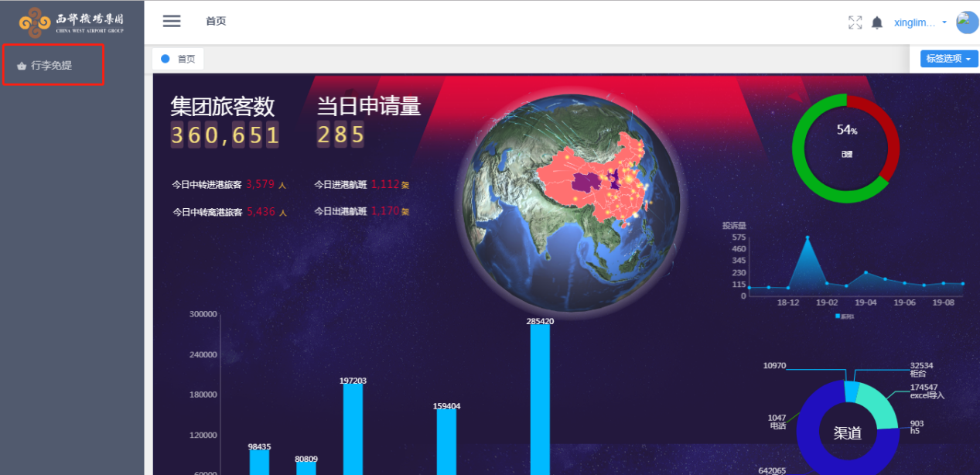
Task: Click the bar labeled 98435
Action: (x=259, y=463)
